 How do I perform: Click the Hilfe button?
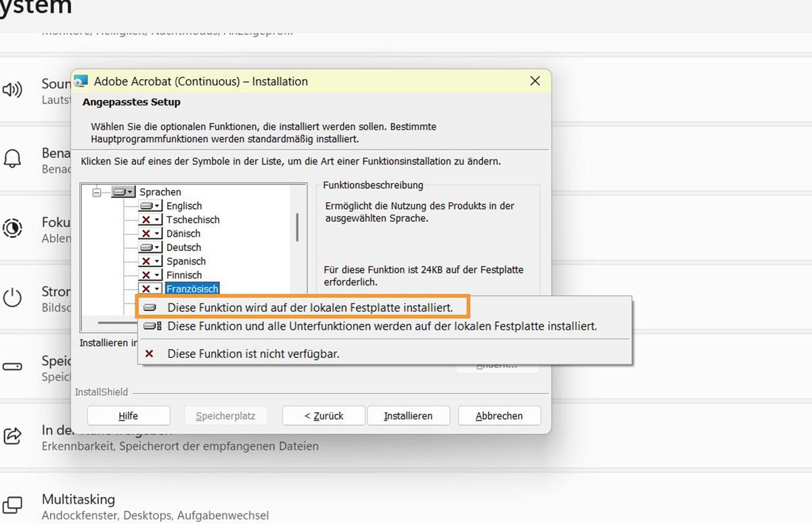tap(129, 416)
